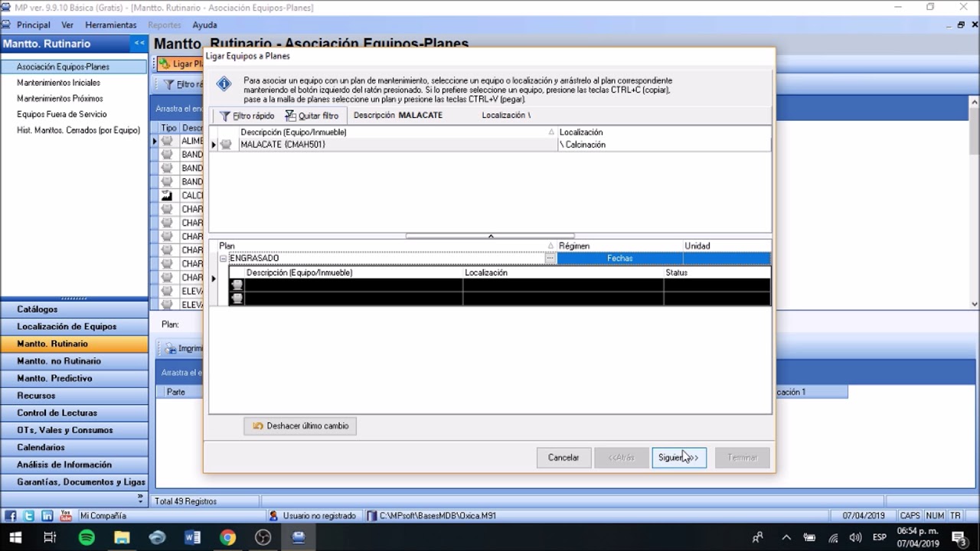Select Mantenimientos Próximos in sidebar

pyautogui.click(x=60, y=99)
